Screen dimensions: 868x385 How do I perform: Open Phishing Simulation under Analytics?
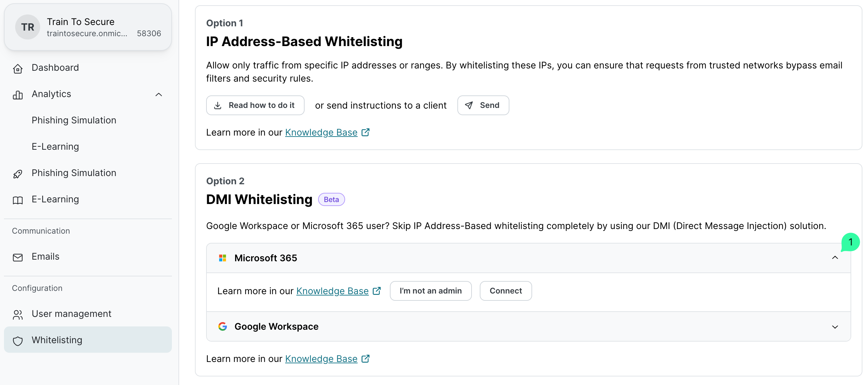(x=74, y=120)
